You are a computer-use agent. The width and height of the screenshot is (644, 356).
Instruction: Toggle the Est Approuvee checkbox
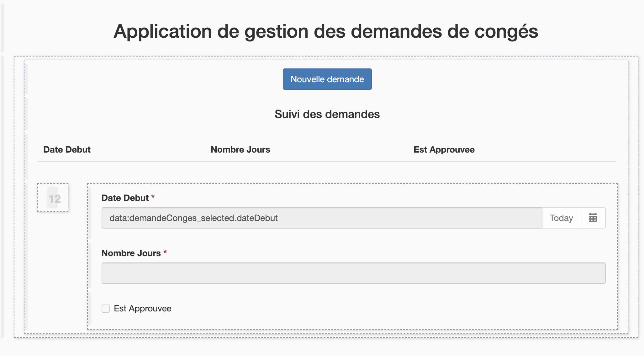coord(106,309)
